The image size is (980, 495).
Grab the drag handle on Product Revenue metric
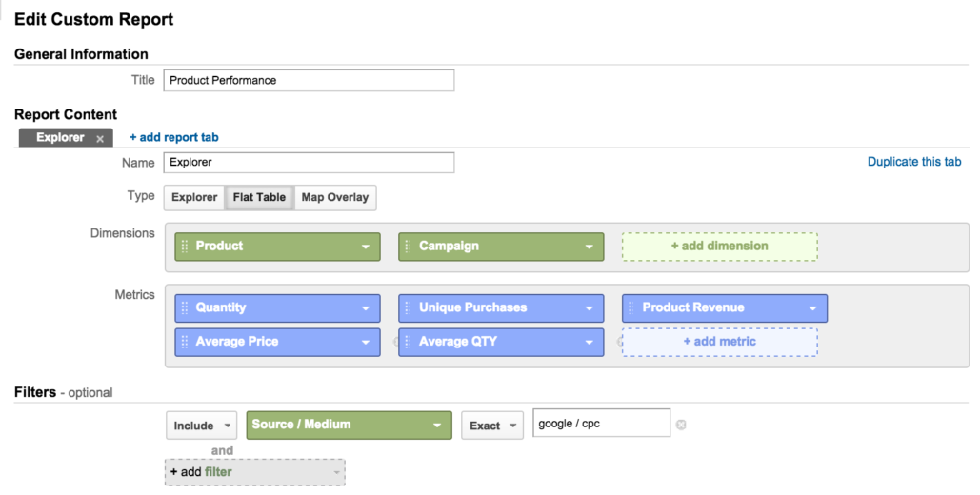(630, 307)
